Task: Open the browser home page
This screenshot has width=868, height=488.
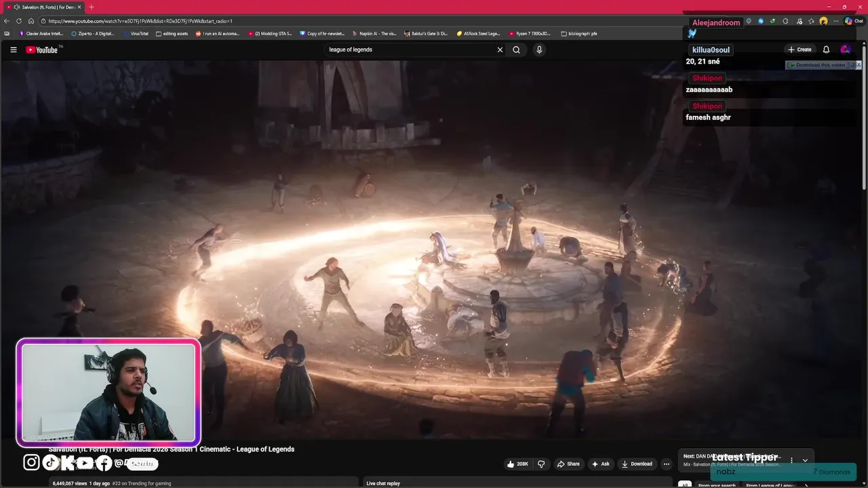Action: [31, 21]
